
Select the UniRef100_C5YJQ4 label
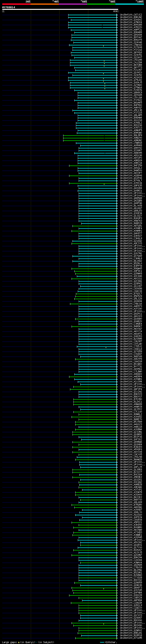click(131, 98)
